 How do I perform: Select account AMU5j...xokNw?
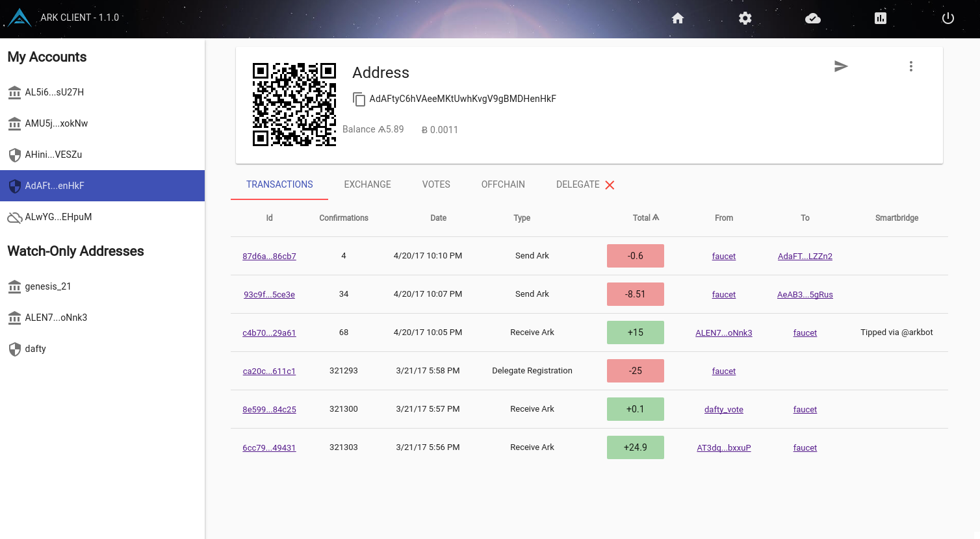click(102, 123)
